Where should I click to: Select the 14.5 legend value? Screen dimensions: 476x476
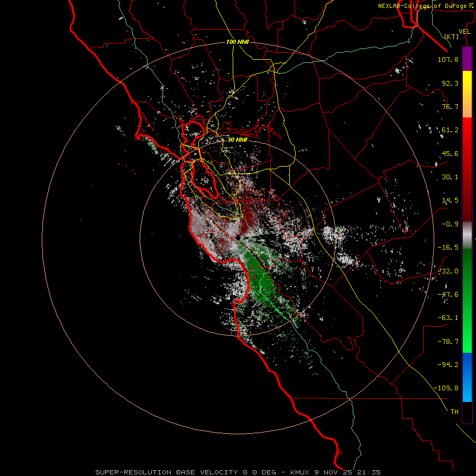pos(450,200)
